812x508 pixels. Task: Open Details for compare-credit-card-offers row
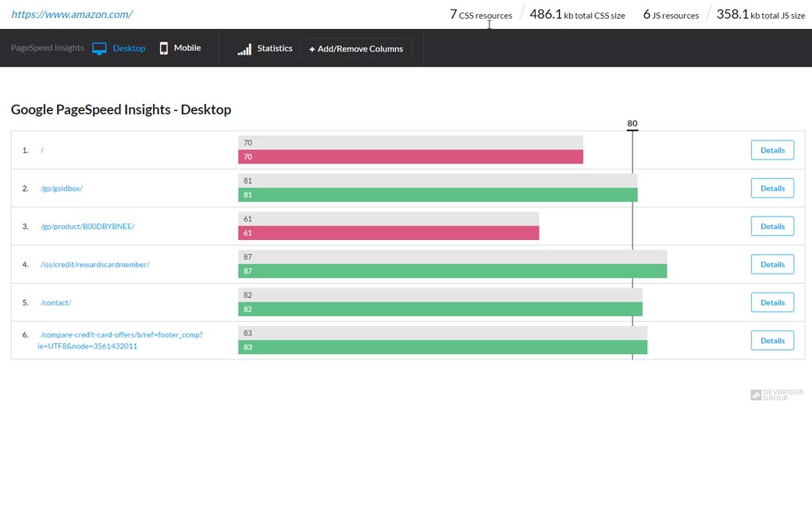tap(772, 341)
